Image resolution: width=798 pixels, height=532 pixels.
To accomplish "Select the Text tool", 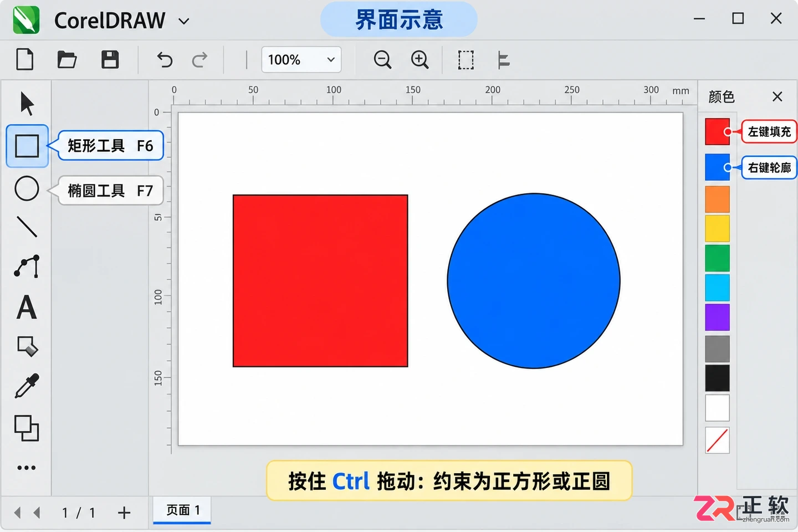I will click(x=27, y=308).
